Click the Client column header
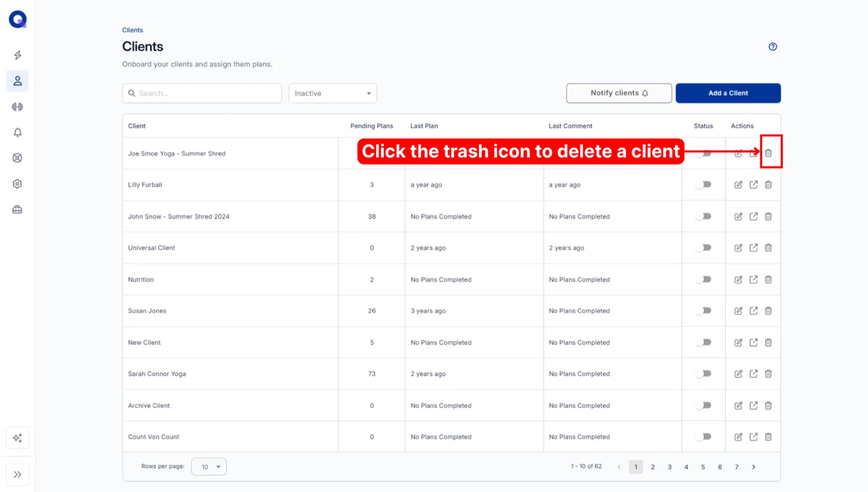 click(x=137, y=126)
